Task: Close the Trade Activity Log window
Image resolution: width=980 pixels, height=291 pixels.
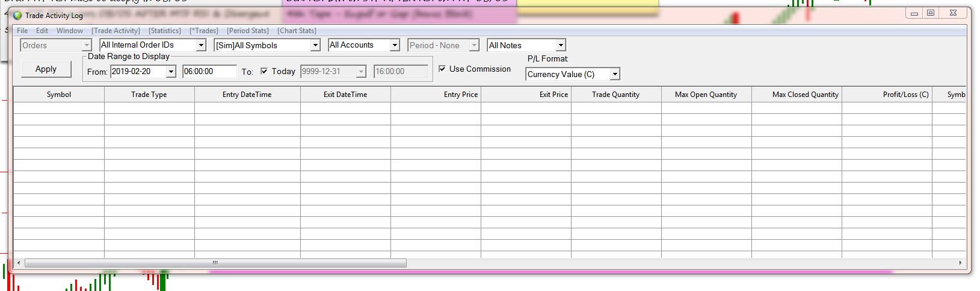Action: tap(953, 13)
